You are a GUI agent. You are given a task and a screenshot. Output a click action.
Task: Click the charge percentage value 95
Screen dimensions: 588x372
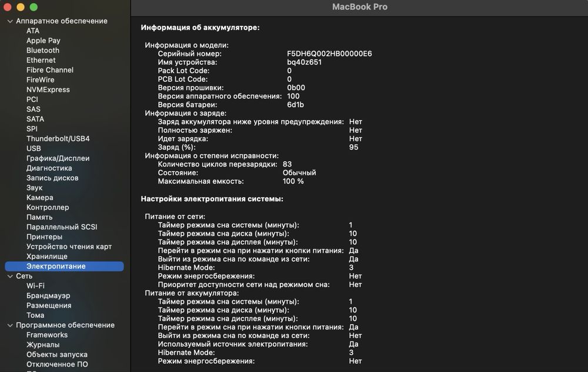(x=353, y=147)
